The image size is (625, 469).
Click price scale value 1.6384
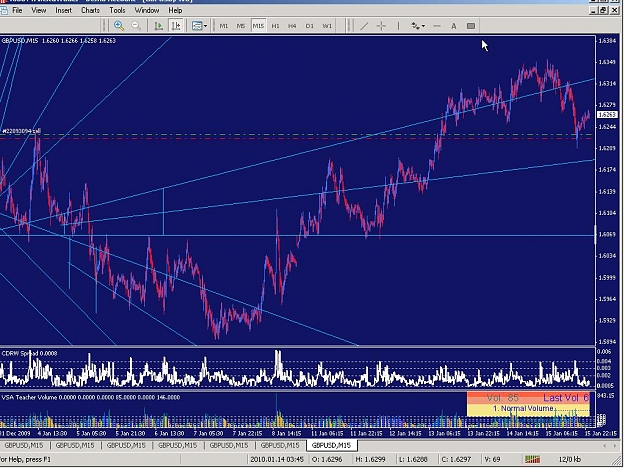(607, 41)
